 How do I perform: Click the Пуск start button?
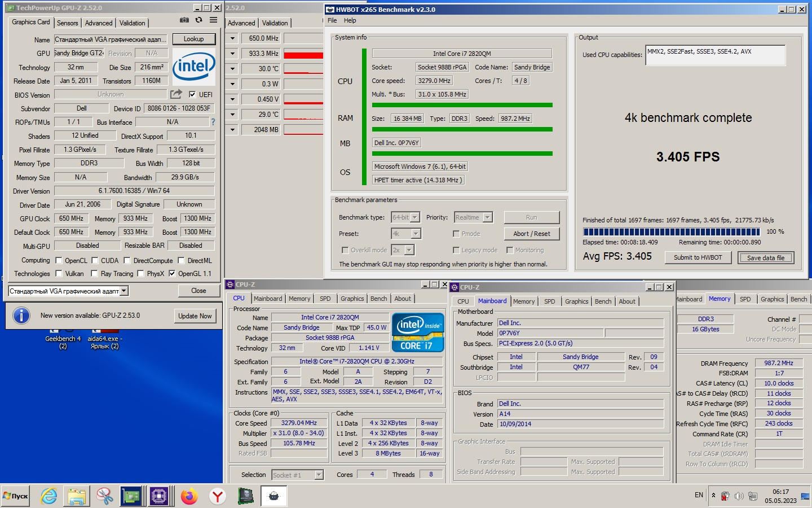pyautogui.click(x=15, y=496)
